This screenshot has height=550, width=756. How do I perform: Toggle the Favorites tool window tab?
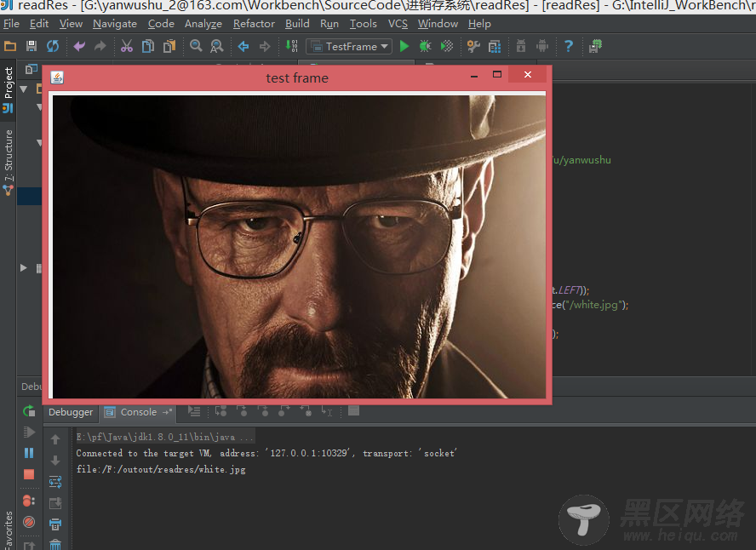[9, 530]
